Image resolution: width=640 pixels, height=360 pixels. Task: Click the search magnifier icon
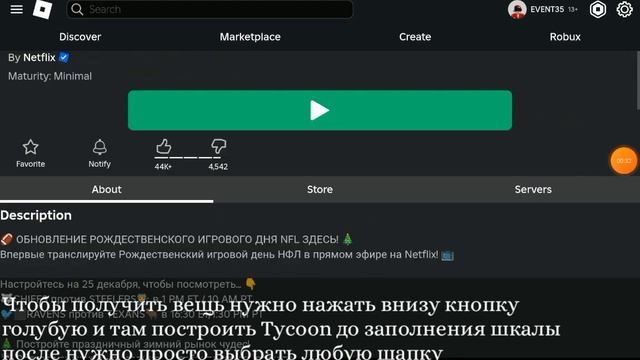pos(77,9)
